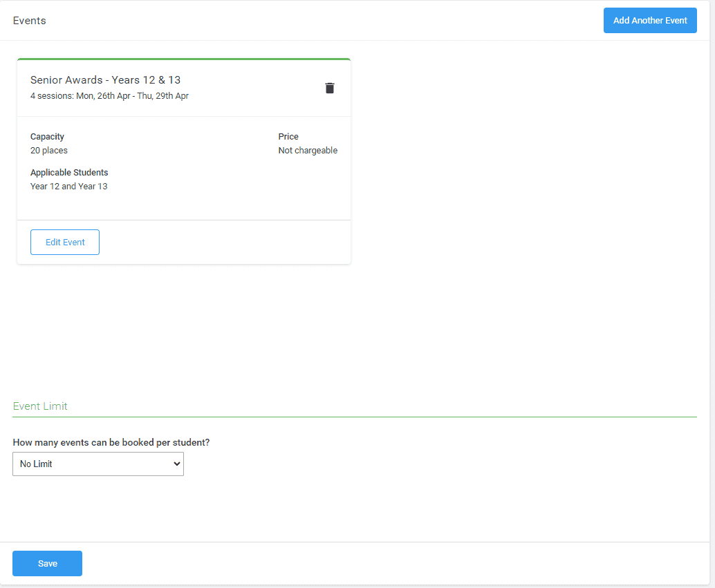
Task: Click the Event Limit section header
Action: [39, 406]
